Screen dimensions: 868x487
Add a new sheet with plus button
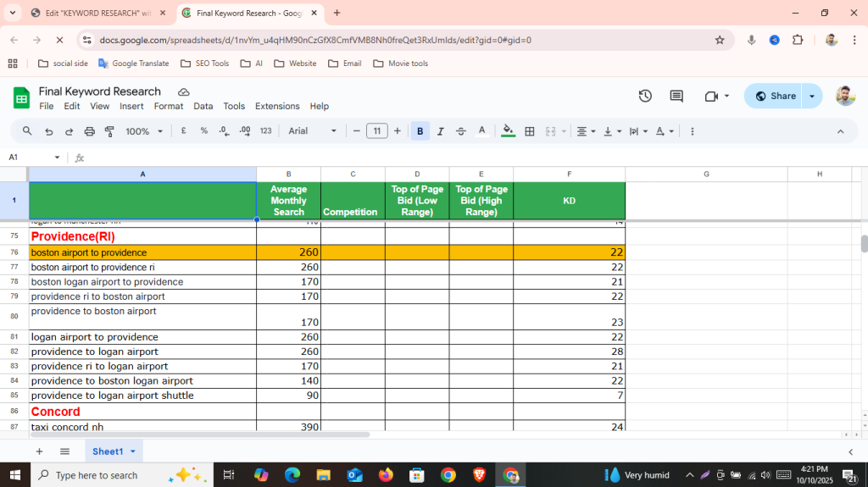pyautogui.click(x=39, y=451)
